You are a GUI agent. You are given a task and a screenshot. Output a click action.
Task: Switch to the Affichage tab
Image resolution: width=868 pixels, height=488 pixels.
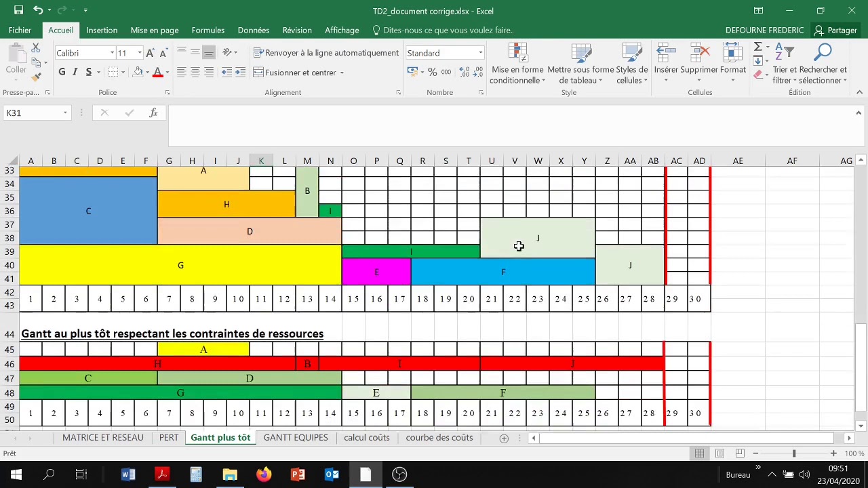(342, 30)
